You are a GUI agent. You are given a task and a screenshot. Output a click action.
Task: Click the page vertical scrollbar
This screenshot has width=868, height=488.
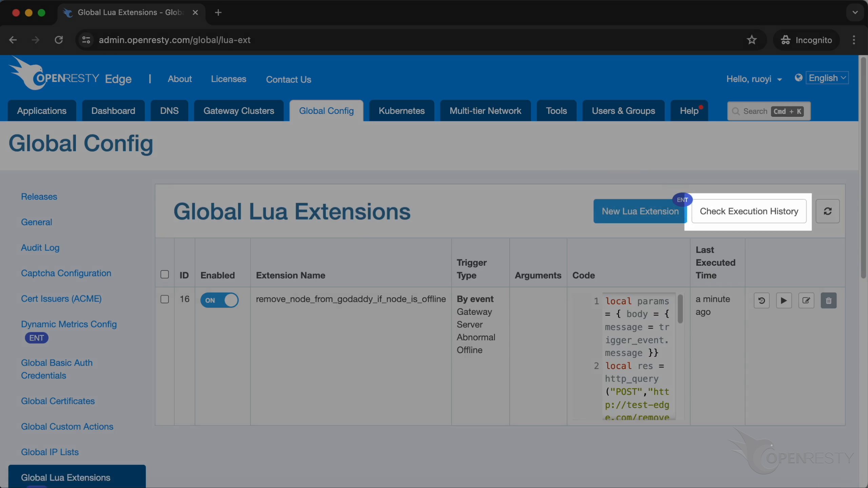863,168
